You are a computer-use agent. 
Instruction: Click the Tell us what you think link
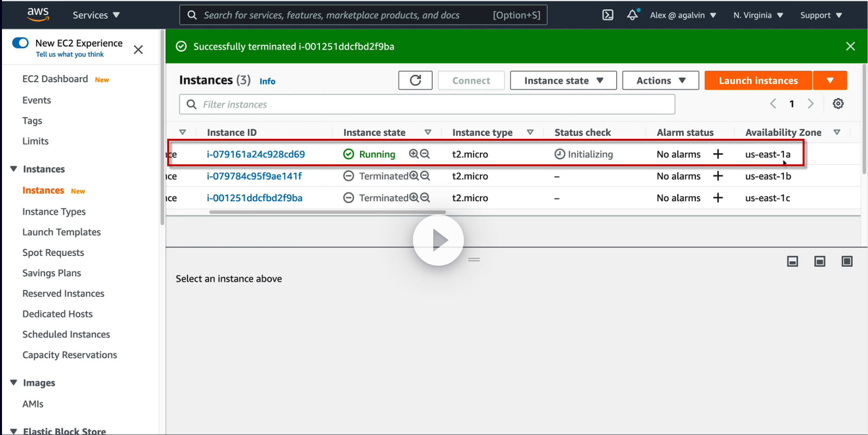pyautogui.click(x=70, y=54)
